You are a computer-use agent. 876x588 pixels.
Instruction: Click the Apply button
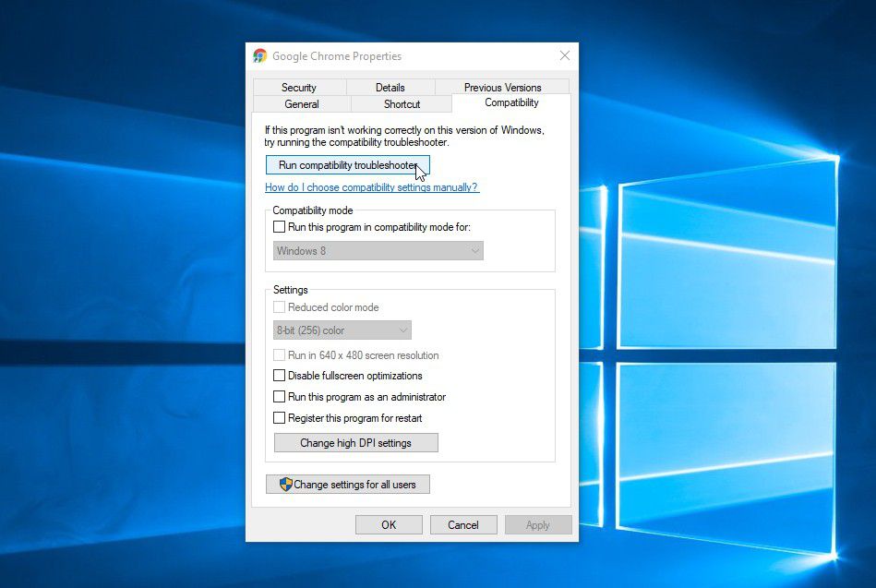point(538,525)
